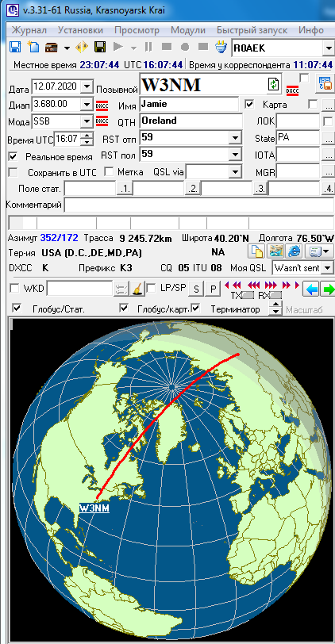Click the S button next to LP/SP
Image resolution: width=335 pixels, height=644 pixels.
click(196, 289)
